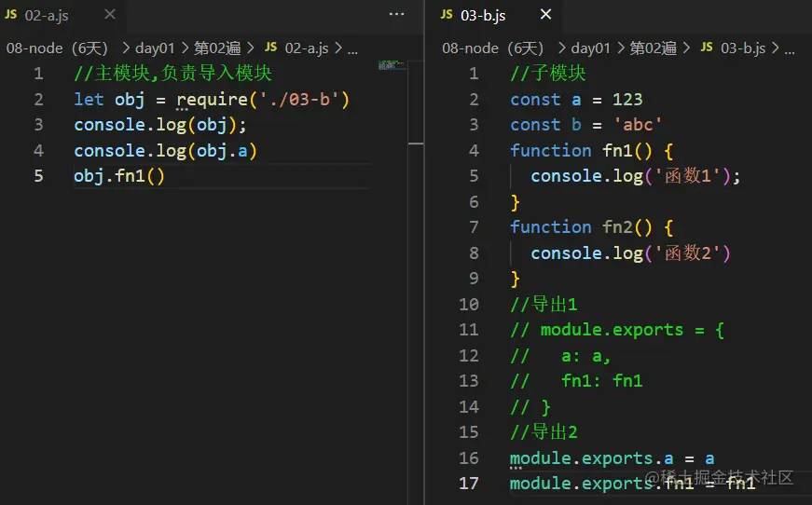Click the JS icon on 02-a.js tab
The height and width of the screenshot is (505, 812).
coord(11,15)
